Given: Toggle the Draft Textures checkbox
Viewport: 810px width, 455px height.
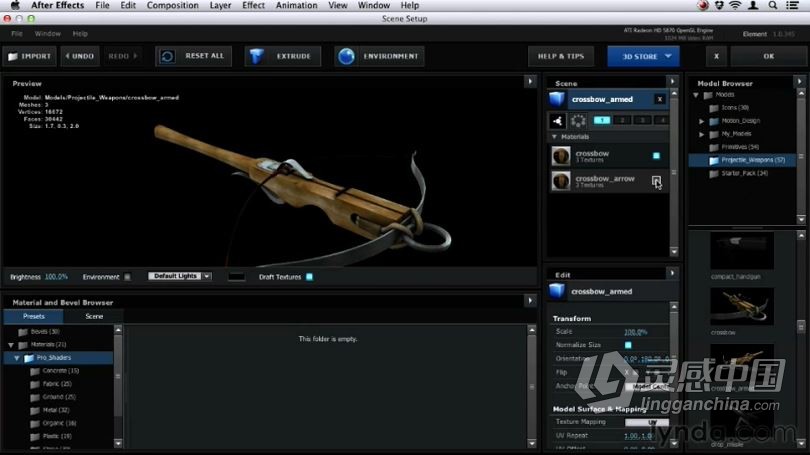Looking at the screenshot, I should 310,277.
